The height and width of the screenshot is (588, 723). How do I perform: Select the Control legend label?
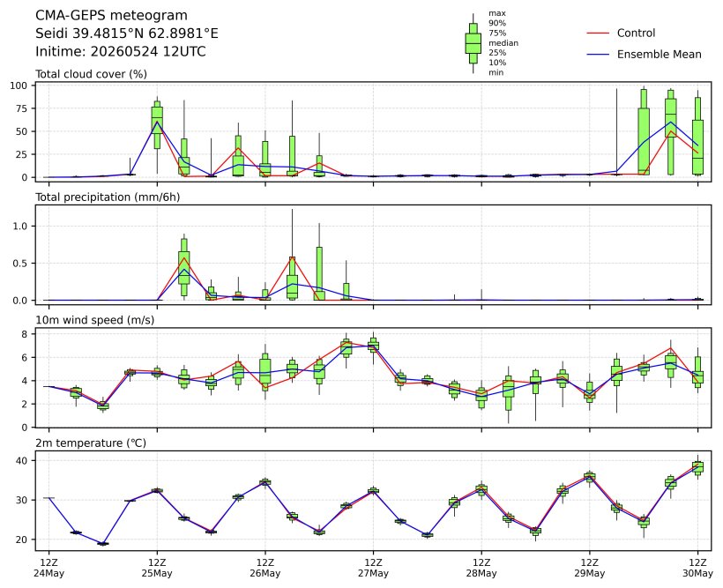point(636,33)
